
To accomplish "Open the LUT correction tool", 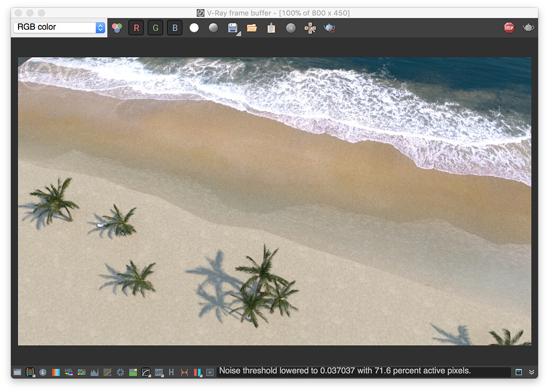I will click(x=159, y=372).
